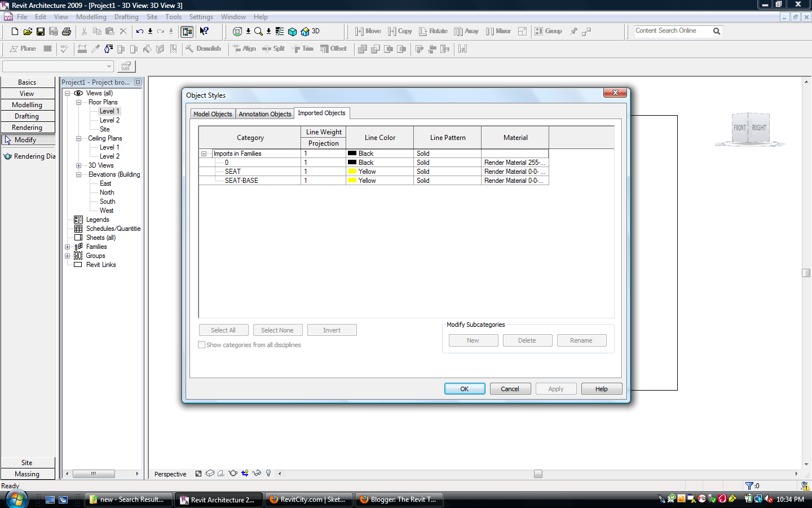Screen dimensions: 812x508
Task: Click the Yellow line color of SEAT-BASE row
Action: tap(379, 181)
